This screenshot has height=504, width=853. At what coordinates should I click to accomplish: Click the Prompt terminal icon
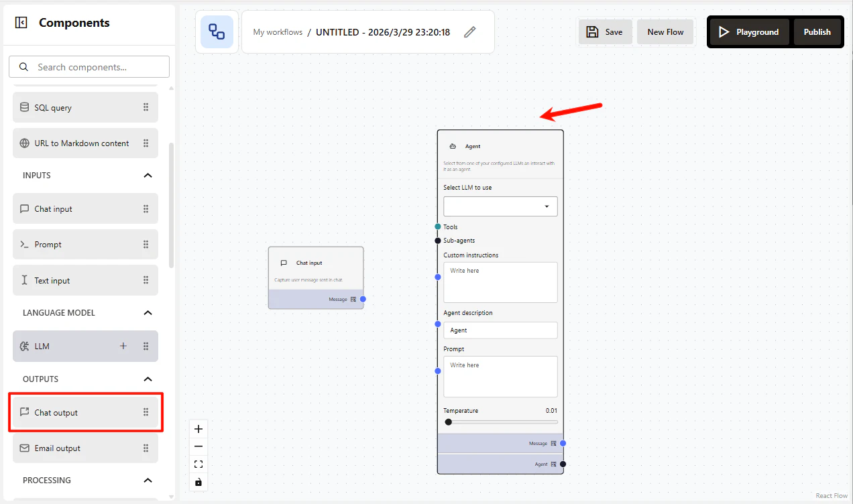(x=25, y=245)
